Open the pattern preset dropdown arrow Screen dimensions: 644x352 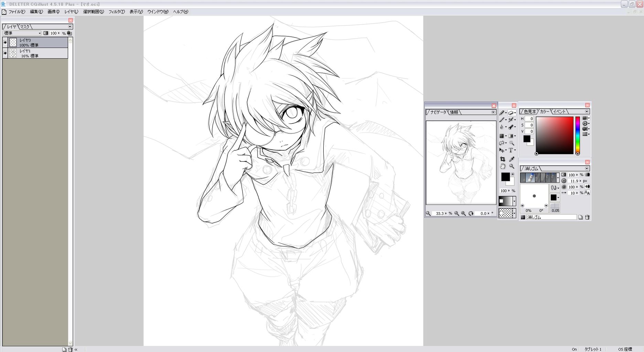514,213
